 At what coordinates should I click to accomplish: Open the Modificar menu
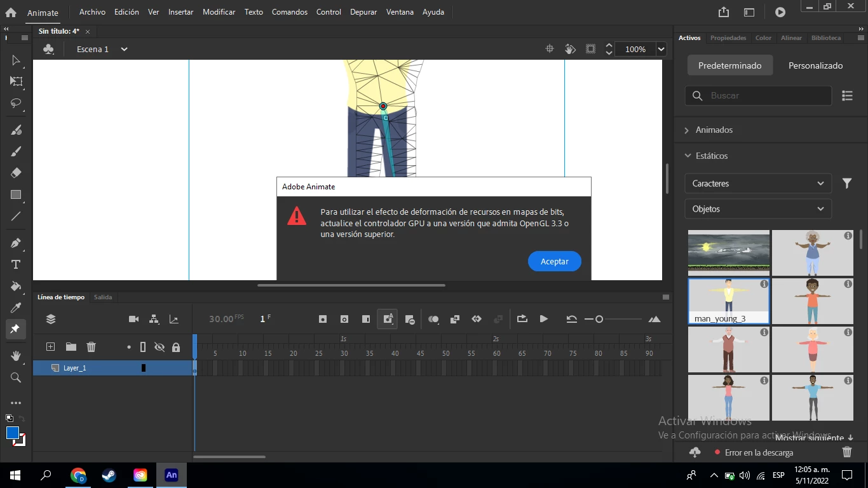[219, 12]
